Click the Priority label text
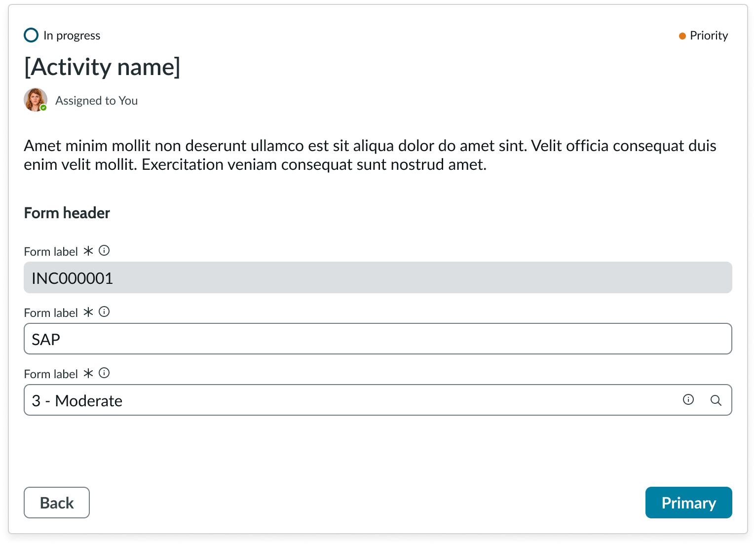 click(709, 36)
